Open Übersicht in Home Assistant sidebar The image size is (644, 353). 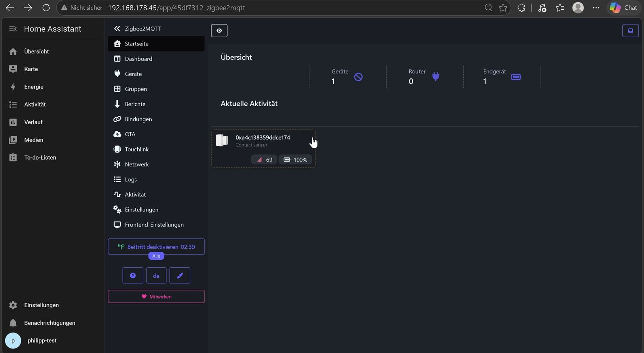[52, 51]
